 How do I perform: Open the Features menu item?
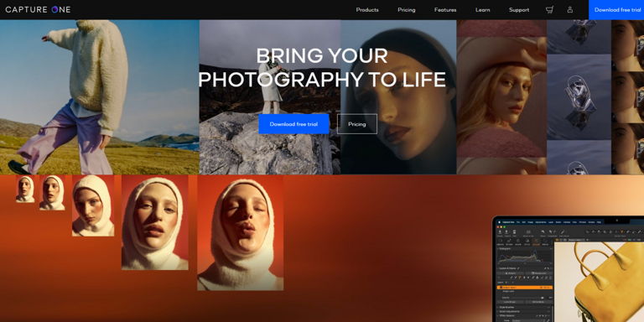[445, 10]
